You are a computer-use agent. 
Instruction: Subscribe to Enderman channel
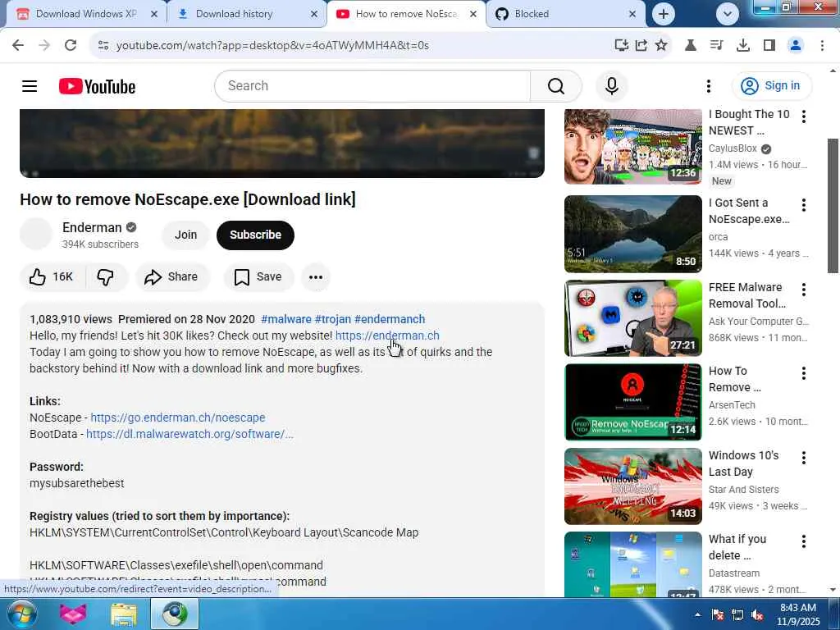255,235
